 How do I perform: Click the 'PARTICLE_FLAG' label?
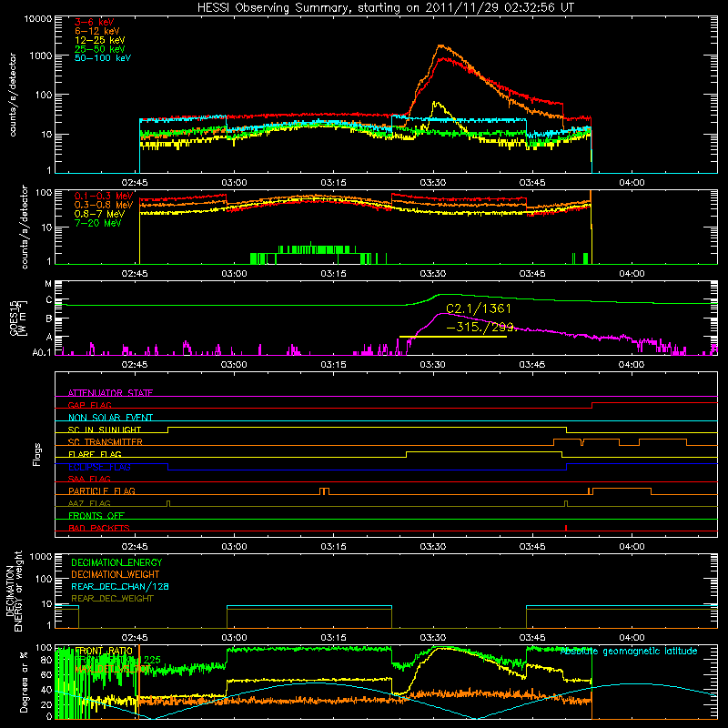coord(102,490)
